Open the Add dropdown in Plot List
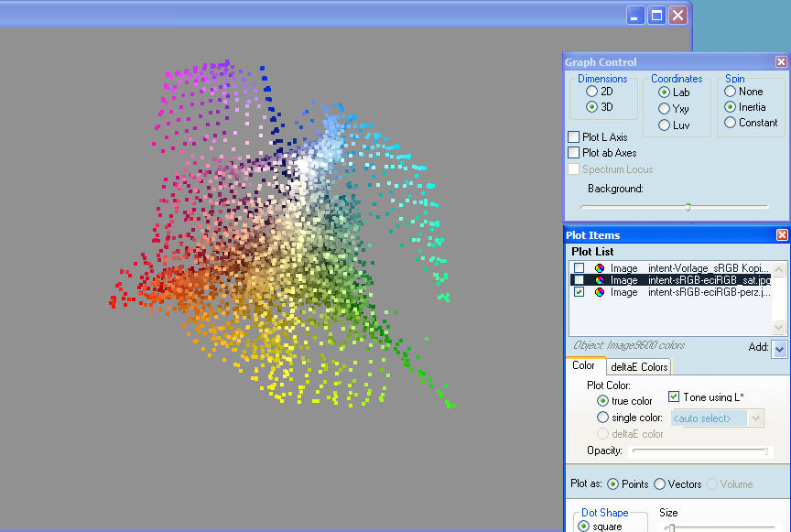Screen dimensions: 791x532 click(x=779, y=349)
